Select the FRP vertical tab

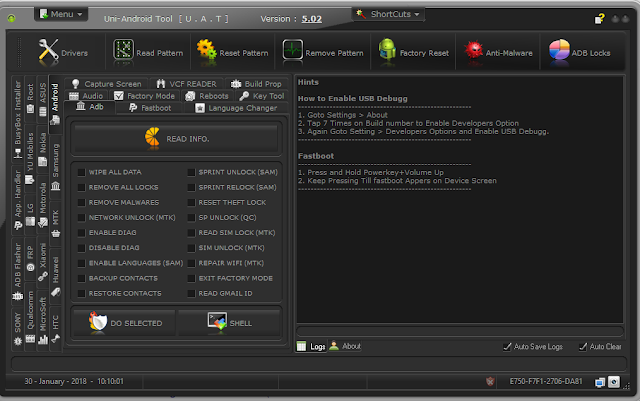point(30,258)
